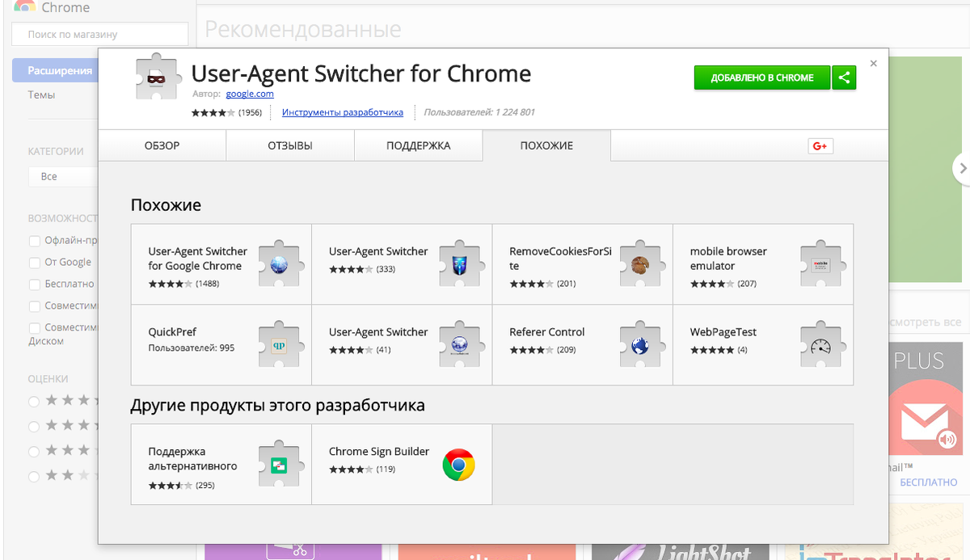Viewport: 970px width, 560px height.
Task: Select the two-star rating radio button
Action: coord(34,476)
